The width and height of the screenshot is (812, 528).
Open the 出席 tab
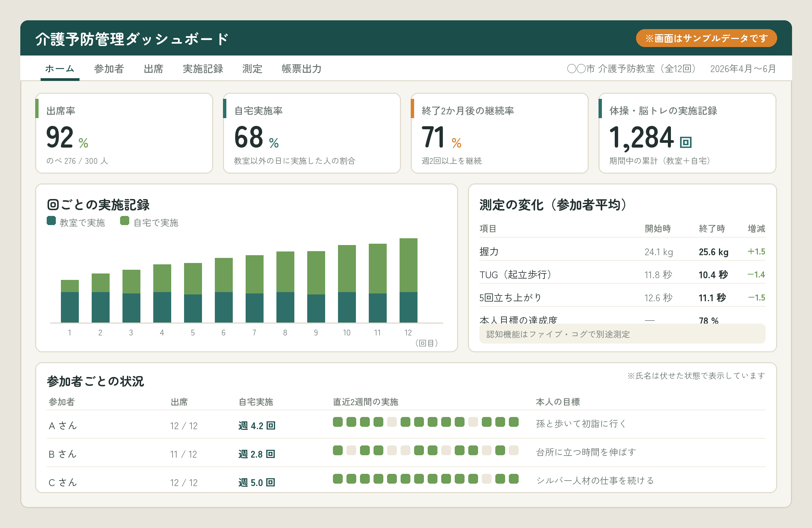point(154,69)
